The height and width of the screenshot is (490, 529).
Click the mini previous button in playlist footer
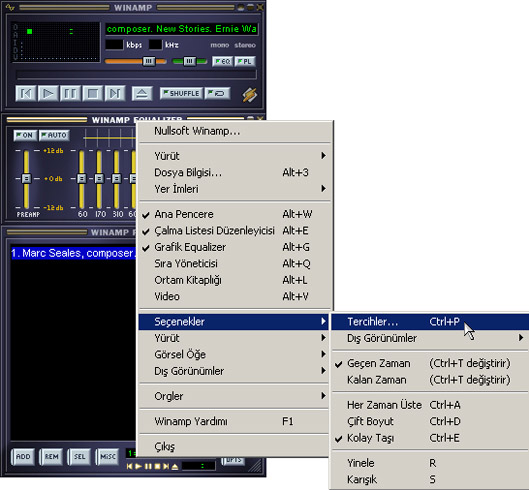pos(130,466)
